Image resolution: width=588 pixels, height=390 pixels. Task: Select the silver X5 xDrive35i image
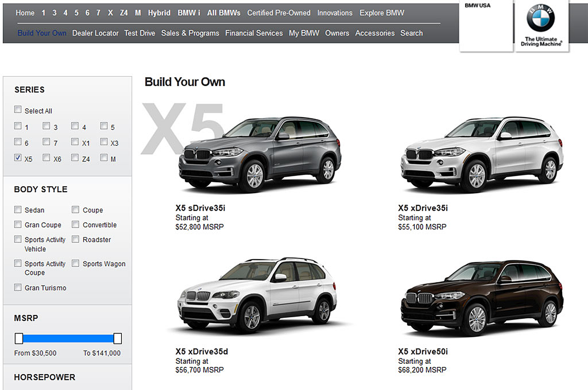pos(482,154)
